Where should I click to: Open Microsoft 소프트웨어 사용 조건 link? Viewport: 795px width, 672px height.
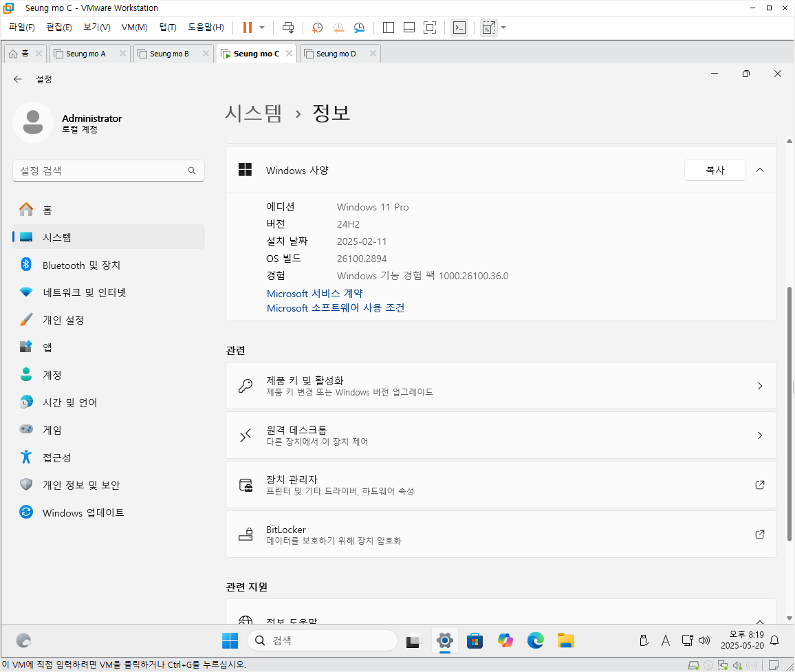(x=336, y=308)
